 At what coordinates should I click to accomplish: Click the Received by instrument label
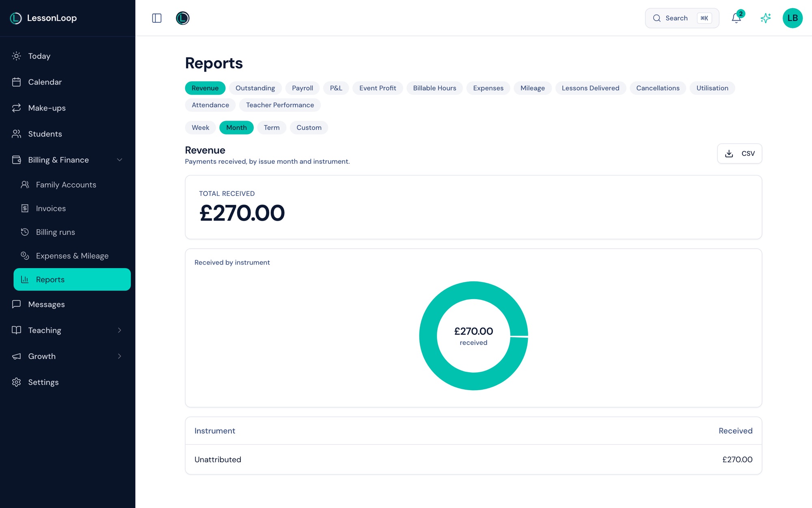232,263
